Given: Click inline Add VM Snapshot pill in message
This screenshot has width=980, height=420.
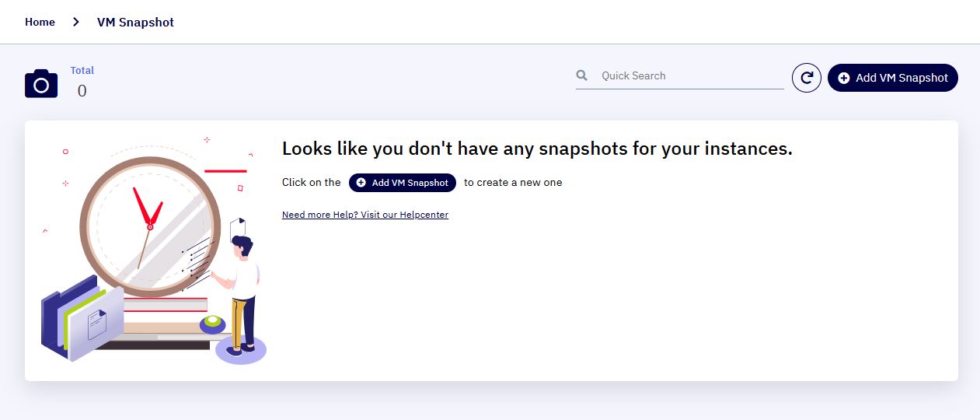Looking at the screenshot, I should point(403,183).
